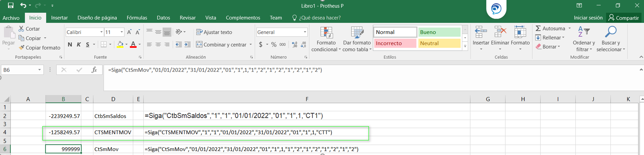Open the font size 11 dropdown
This screenshot has width=644, height=155.
(122, 32)
